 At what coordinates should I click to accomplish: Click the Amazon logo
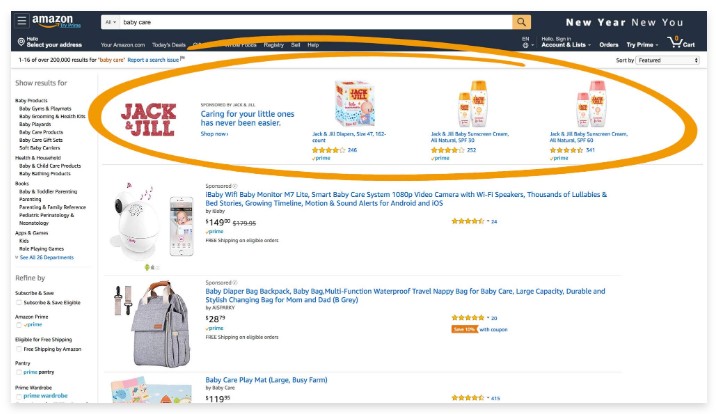[x=56, y=21]
